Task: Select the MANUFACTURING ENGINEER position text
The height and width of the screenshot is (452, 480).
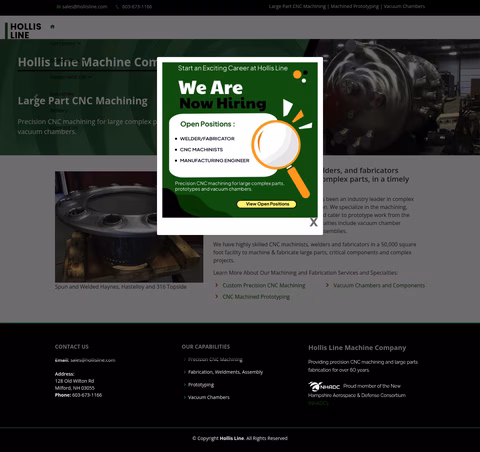Action: click(214, 161)
